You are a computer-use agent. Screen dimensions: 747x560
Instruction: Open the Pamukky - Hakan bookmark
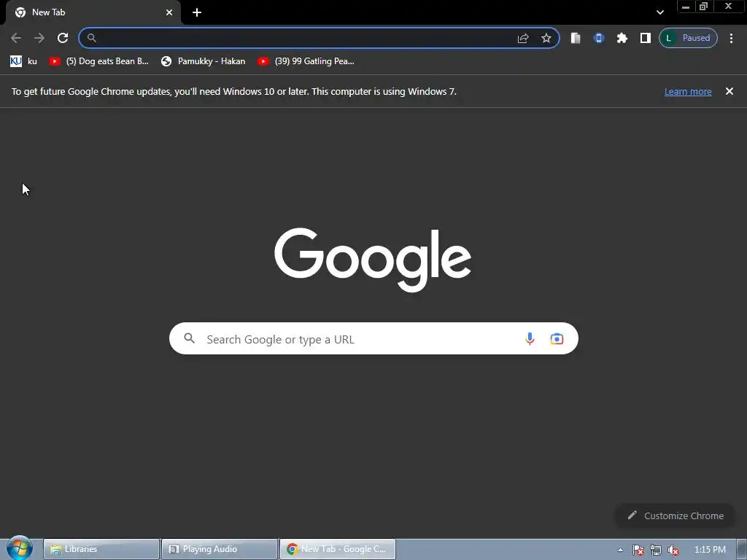click(x=204, y=61)
